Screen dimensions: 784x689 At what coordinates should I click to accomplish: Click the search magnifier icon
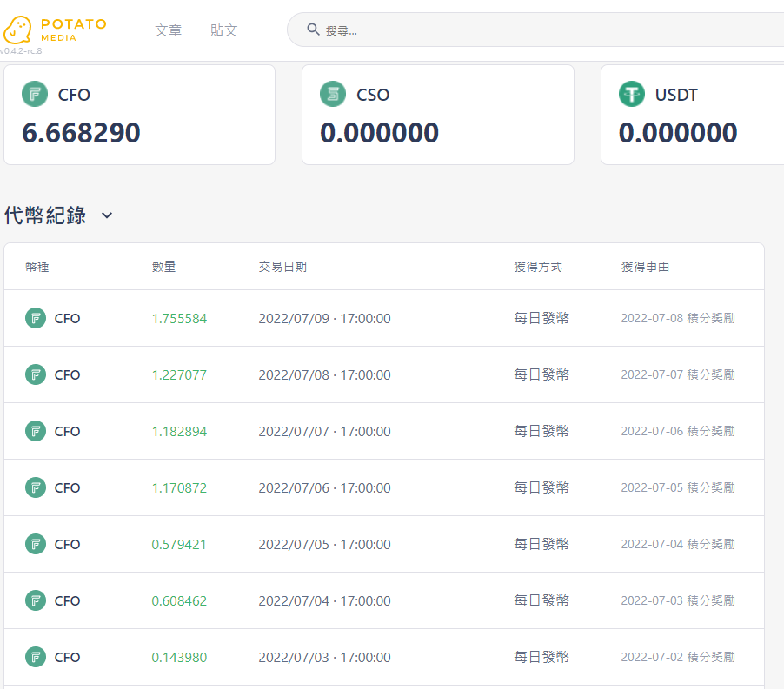point(313,30)
